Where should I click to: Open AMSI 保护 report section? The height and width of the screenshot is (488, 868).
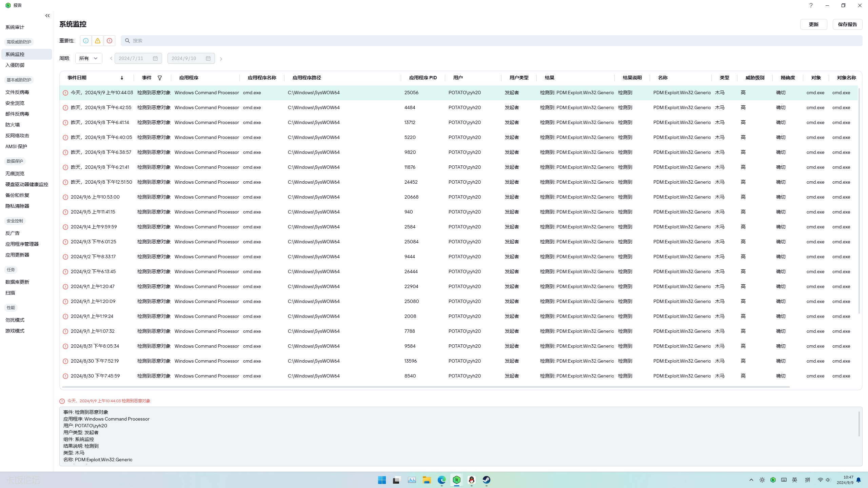coord(16,146)
